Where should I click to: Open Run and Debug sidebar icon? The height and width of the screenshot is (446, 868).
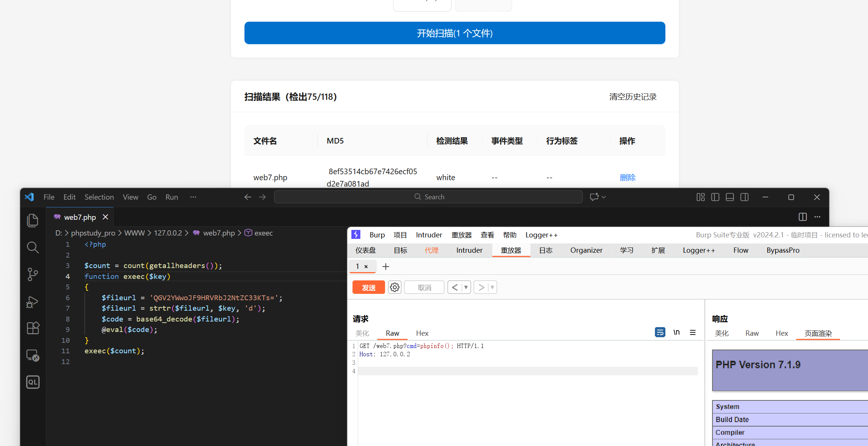33,302
